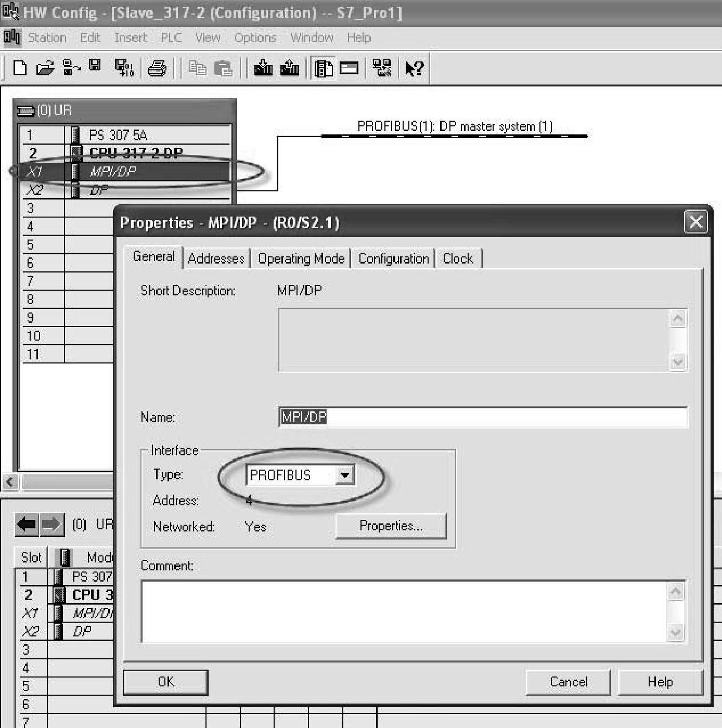Open the View menu
The width and height of the screenshot is (722, 728).
coord(208,37)
